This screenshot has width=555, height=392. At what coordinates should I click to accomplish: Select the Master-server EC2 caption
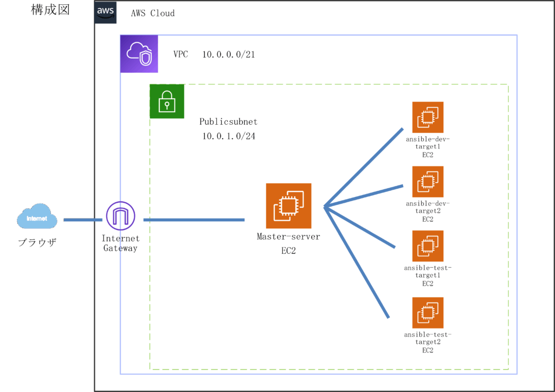coord(288,243)
